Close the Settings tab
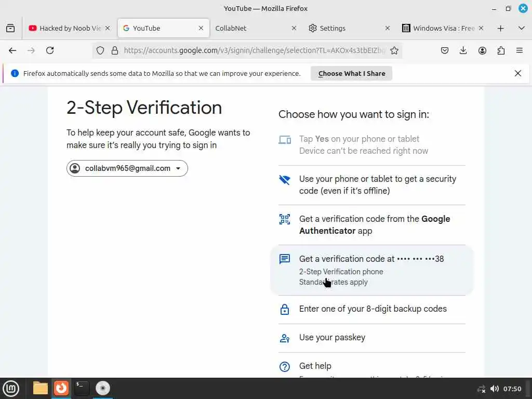The width and height of the screenshot is (532, 399). click(x=388, y=28)
